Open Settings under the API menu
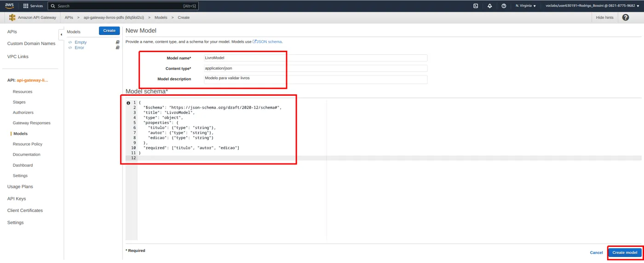 (20, 175)
